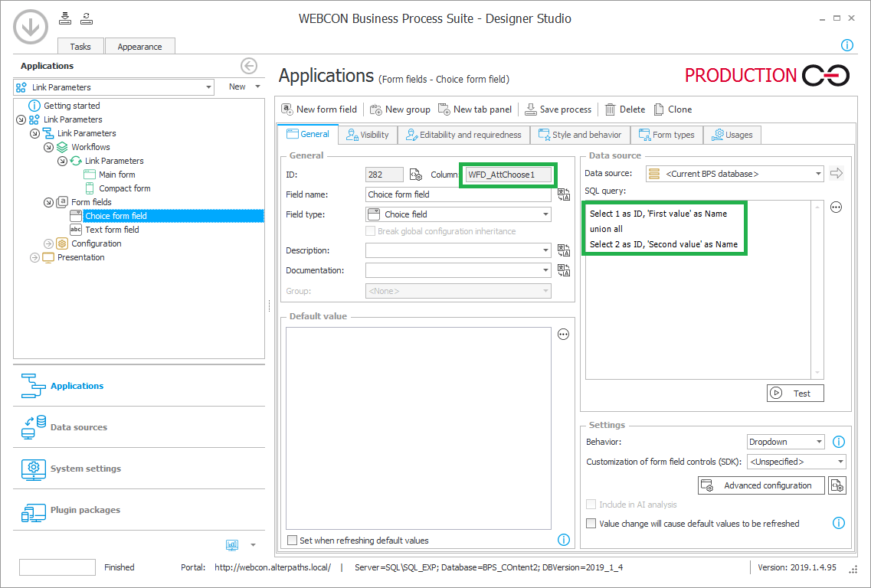Click the Advanced configuration button

tap(760, 485)
